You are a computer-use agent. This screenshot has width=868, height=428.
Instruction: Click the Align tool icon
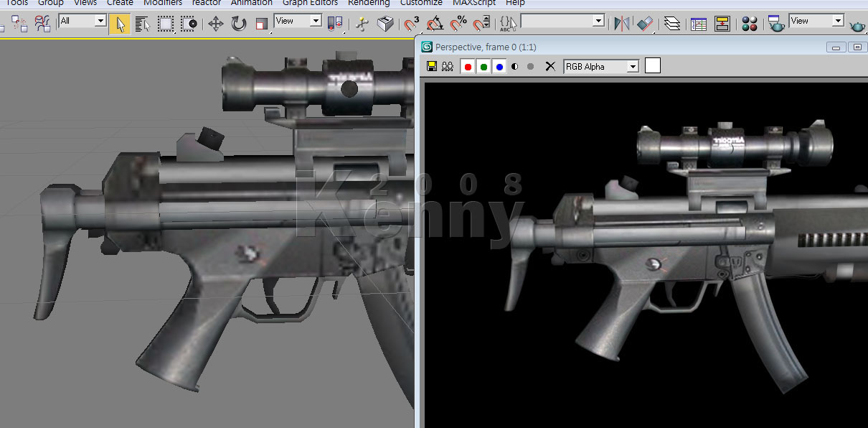pos(645,24)
